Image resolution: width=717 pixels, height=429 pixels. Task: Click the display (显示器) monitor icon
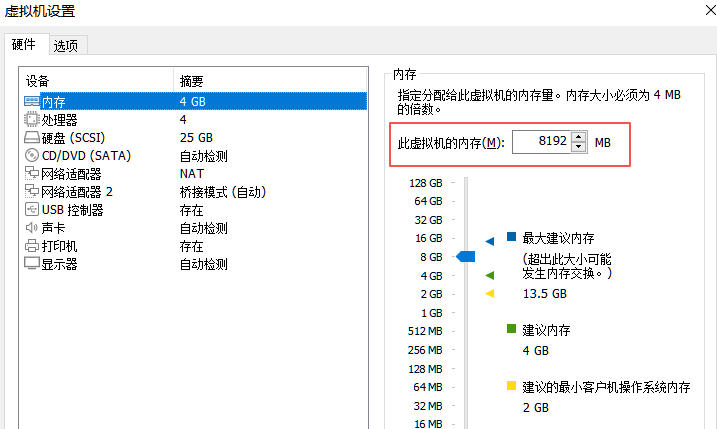point(31,264)
